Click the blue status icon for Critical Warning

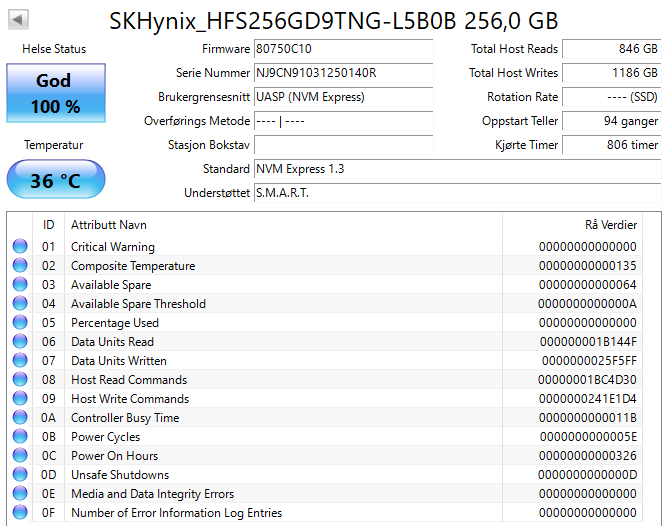pos(20,247)
